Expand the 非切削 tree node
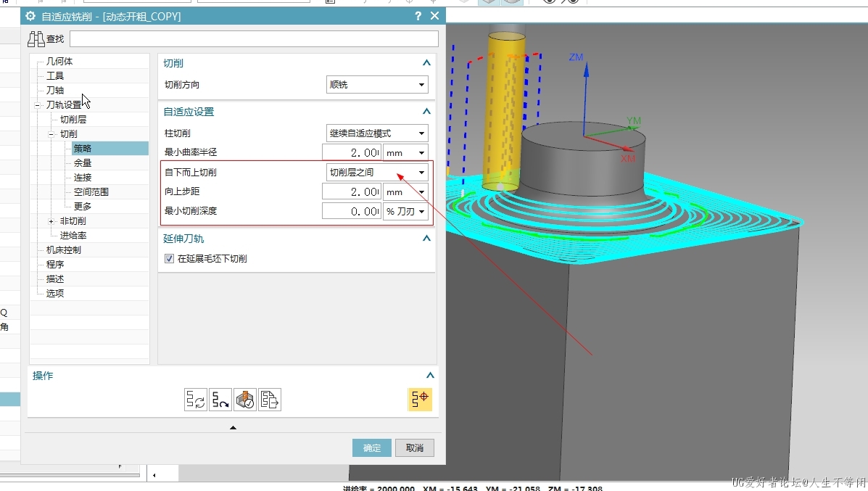Screen dimensions: 868x491 51,221
